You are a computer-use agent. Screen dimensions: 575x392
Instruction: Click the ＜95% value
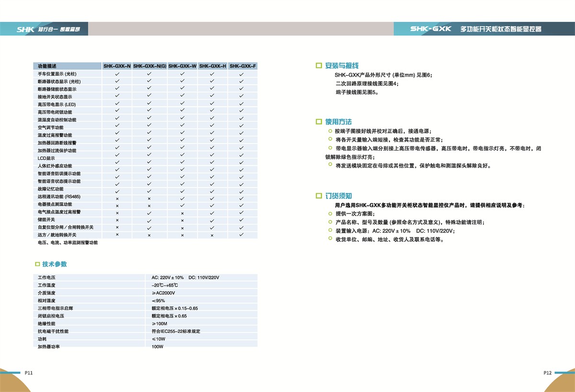158,301
